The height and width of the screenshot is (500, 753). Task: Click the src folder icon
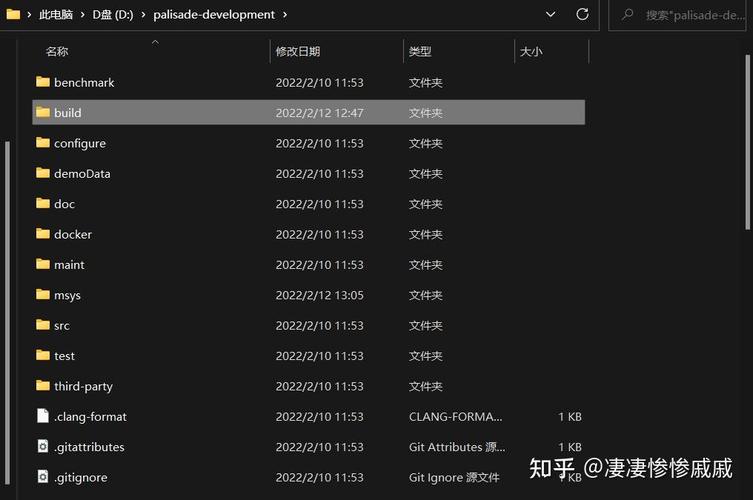(x=43, y=325)
